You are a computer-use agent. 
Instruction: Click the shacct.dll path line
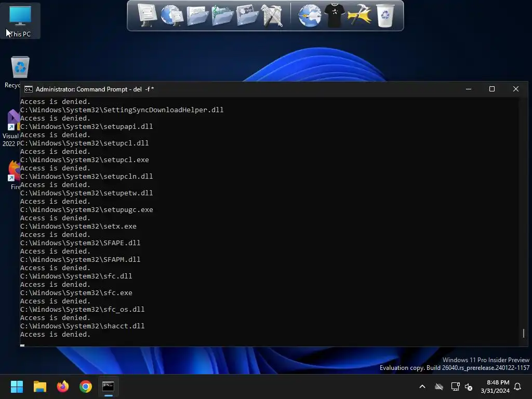pyautogui.click(x=83, y=326)
